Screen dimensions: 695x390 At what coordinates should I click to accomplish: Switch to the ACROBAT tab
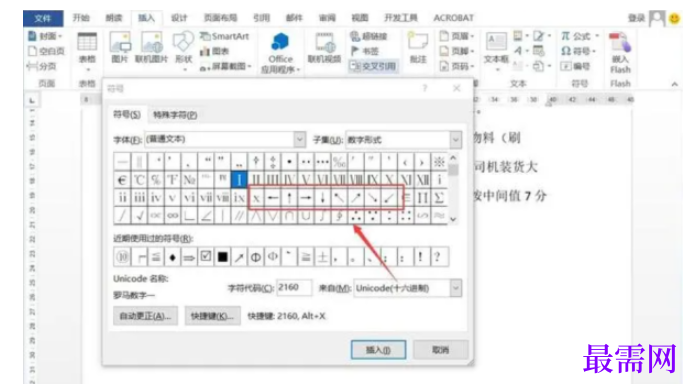(x=453, y=18)
